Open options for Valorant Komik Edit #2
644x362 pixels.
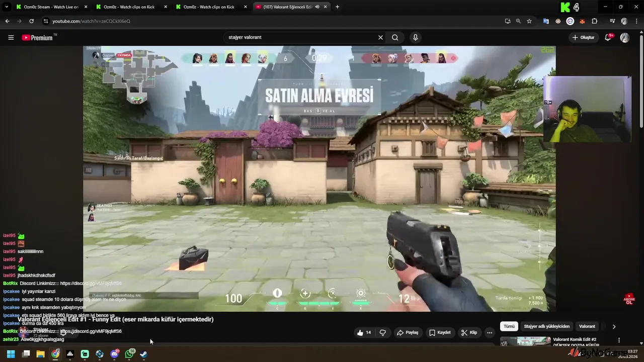pyautogui.click(x=619, y=340)
